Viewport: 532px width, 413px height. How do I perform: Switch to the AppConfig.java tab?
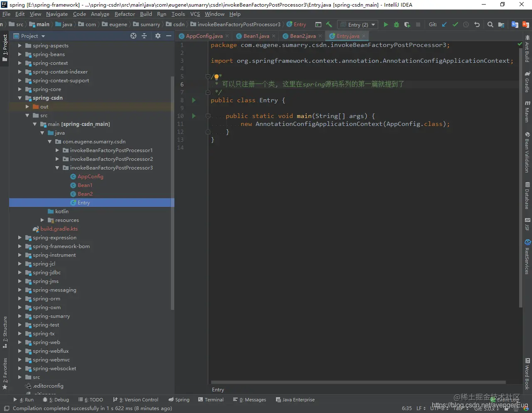204,36
